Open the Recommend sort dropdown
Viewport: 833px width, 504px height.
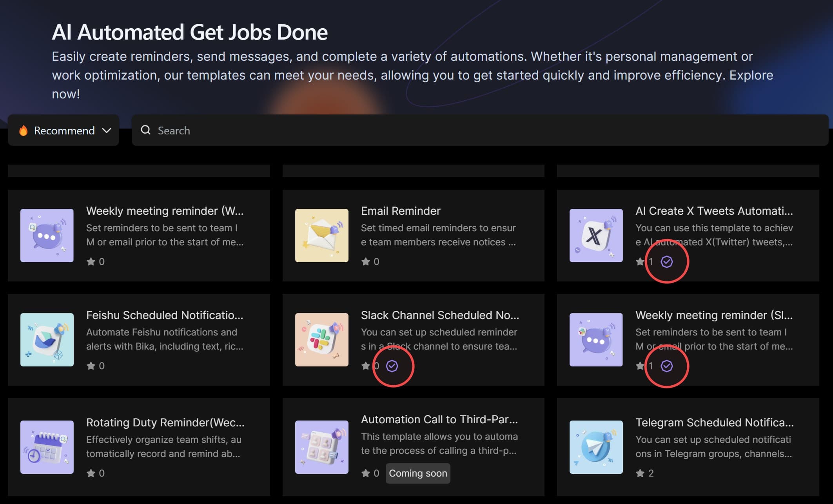64,131
